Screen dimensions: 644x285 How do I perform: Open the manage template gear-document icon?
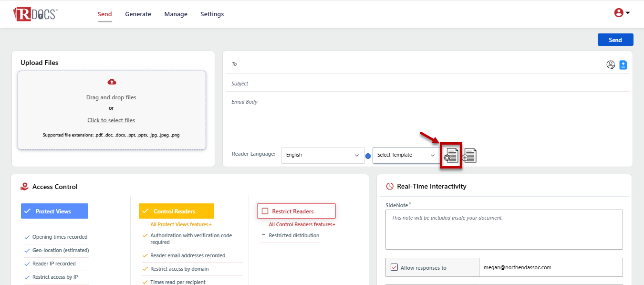(451, 155)
